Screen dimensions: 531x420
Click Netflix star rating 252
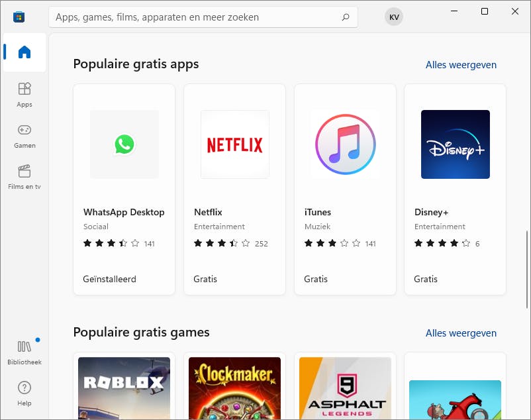(230, 243)
